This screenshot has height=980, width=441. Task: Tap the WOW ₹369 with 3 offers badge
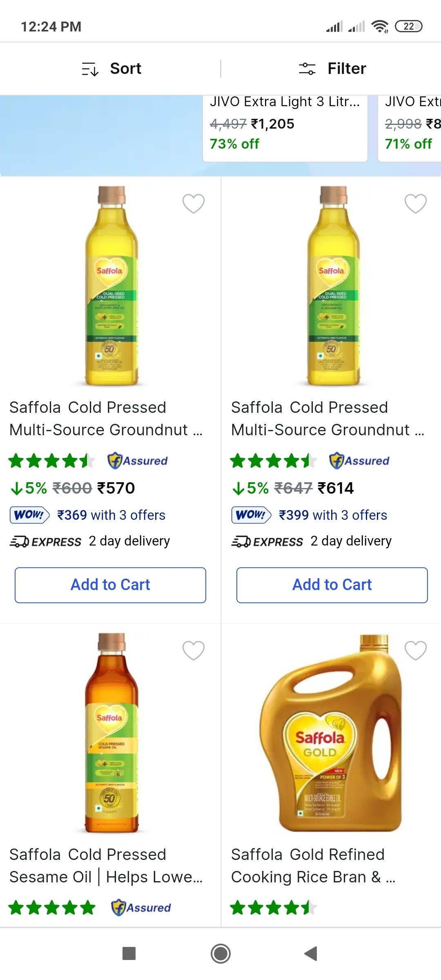87,515
